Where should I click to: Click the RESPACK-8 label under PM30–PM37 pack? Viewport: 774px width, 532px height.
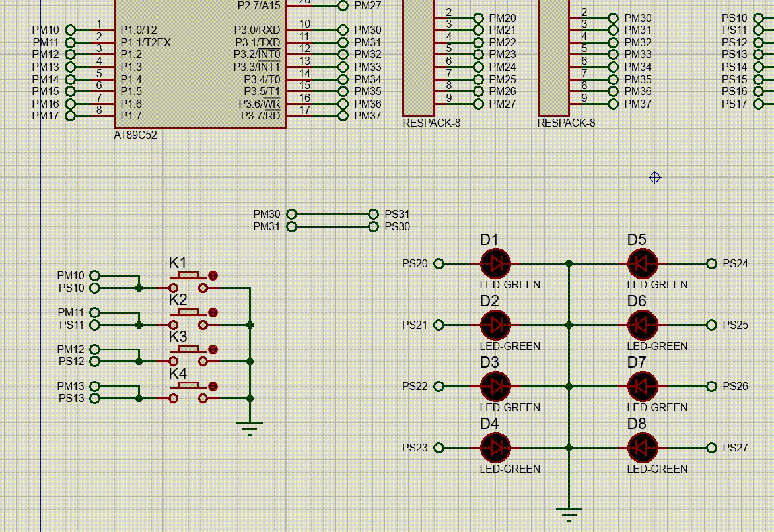(566, 123)
